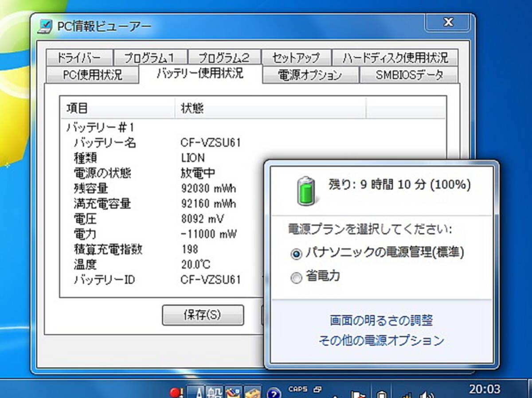
Task: Open the 電源オプション tab
Action: point(310,75)
